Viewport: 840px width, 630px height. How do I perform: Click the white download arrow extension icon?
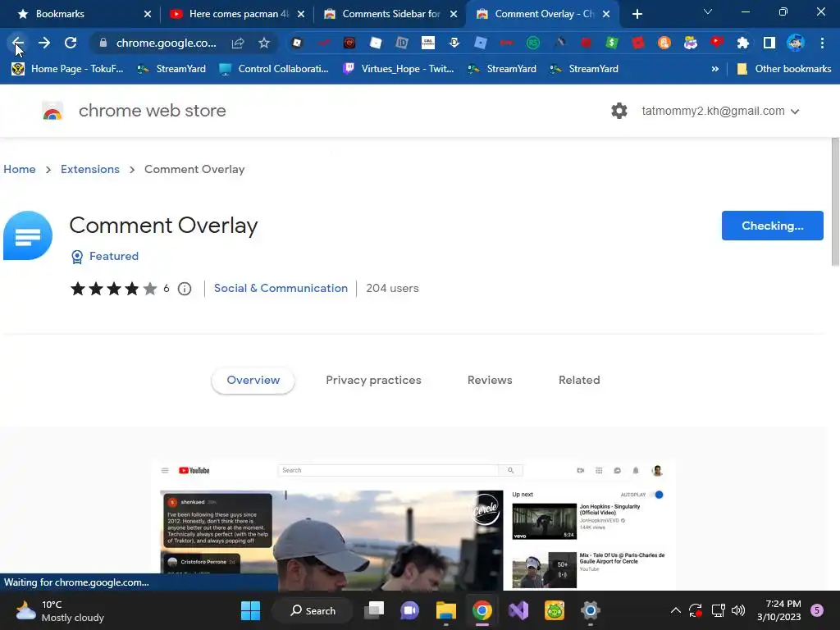pyautogui.click(x=454, y=43)
